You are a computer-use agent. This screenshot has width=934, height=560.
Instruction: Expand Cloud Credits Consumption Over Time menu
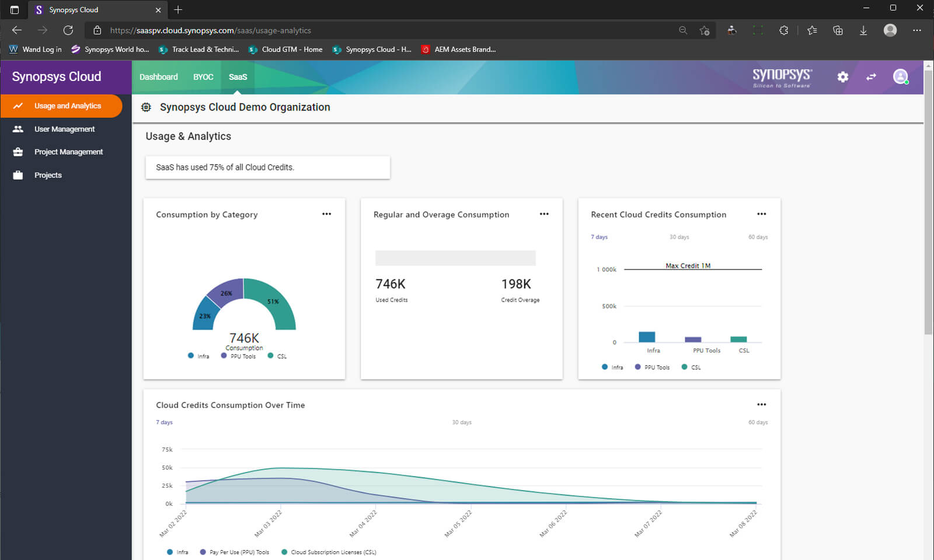(761, 404)
